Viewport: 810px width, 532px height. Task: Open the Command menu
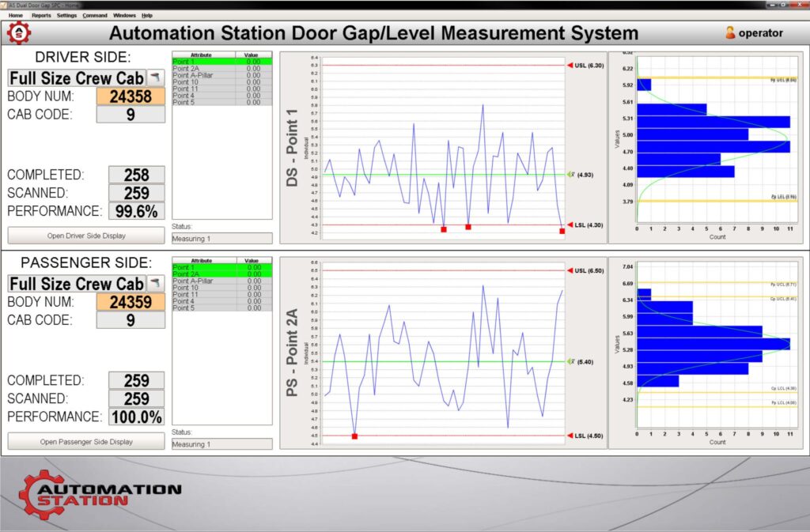pos(95,15)
